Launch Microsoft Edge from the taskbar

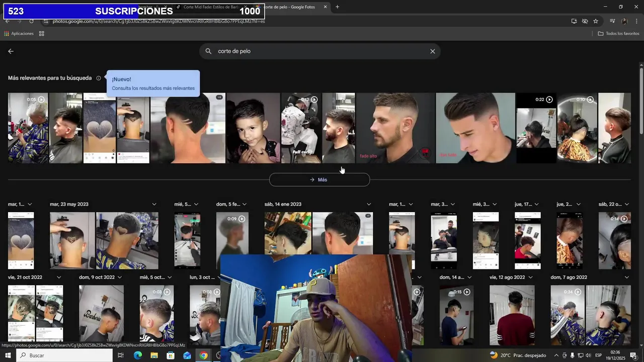pos(137,355)
